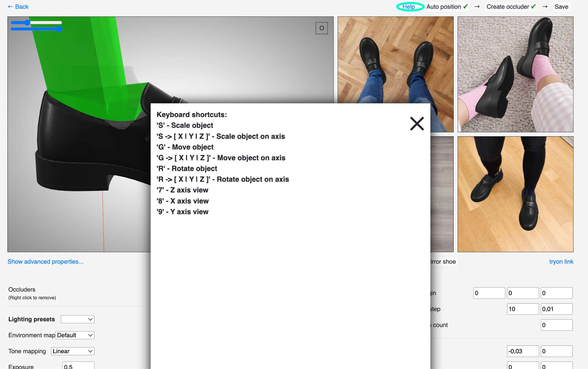Select the pink socks preview thumbnail
588x369 pixels.
515,74
